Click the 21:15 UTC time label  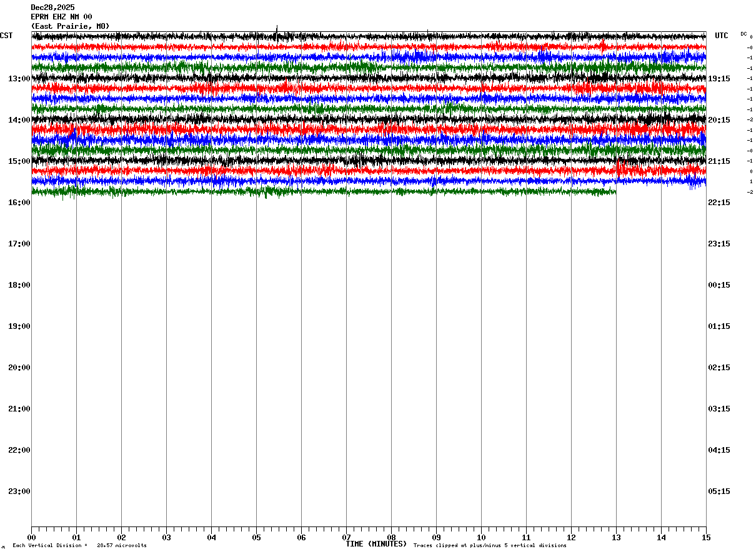point(719,161)
